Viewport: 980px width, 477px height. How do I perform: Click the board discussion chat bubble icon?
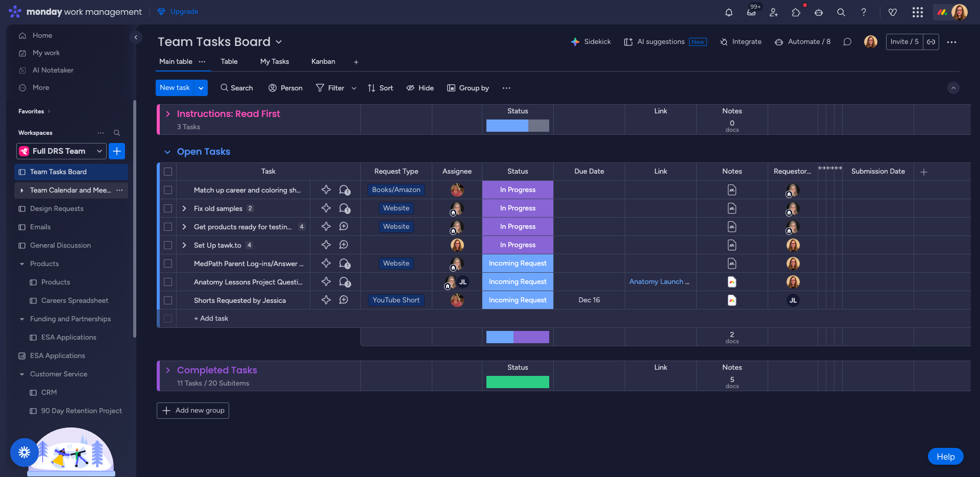[847, 42]
